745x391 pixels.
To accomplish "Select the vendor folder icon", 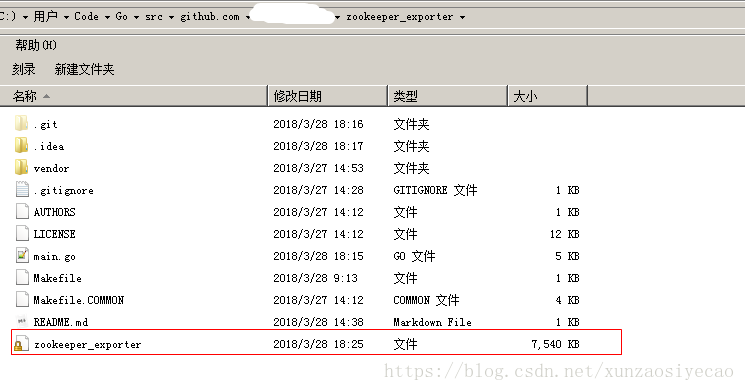I will coord(21,167).
